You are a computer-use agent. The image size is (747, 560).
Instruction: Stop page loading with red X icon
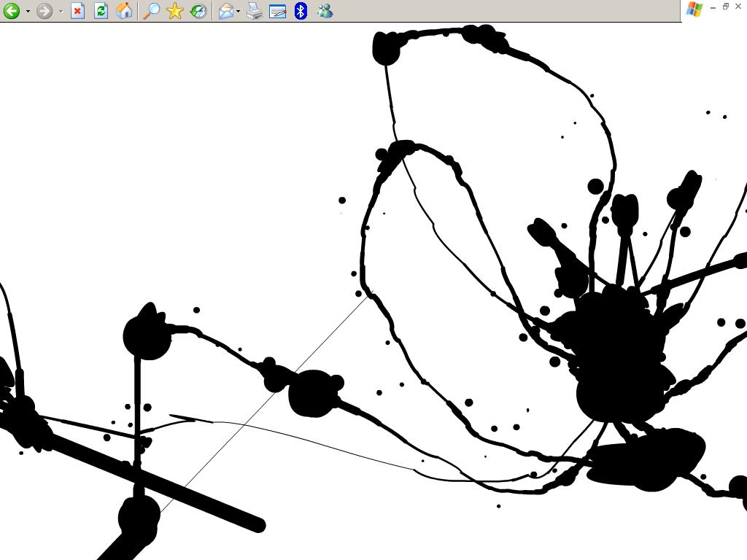click(x=77, y=11)
